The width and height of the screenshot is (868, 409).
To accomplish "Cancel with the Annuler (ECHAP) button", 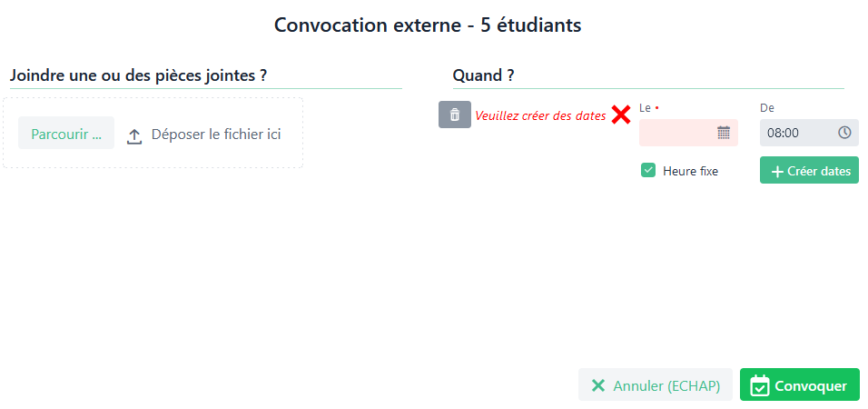I will pos(656,385).
